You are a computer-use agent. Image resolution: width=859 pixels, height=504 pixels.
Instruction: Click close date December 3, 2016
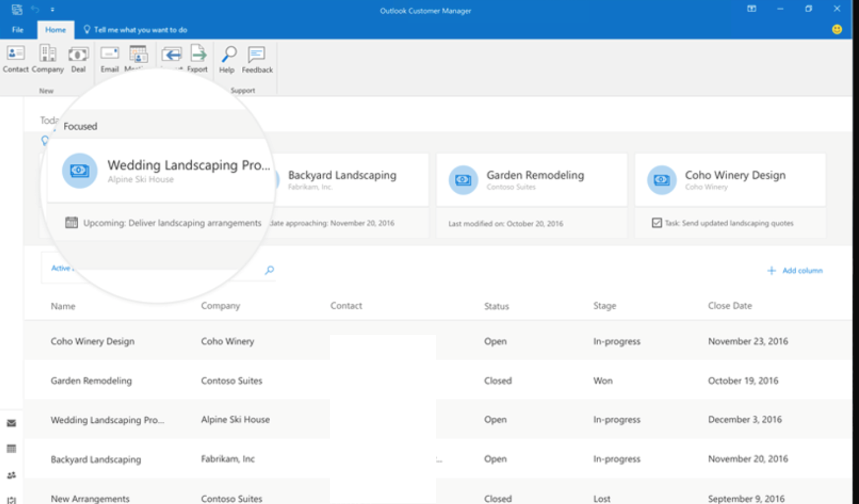(744, 419)
